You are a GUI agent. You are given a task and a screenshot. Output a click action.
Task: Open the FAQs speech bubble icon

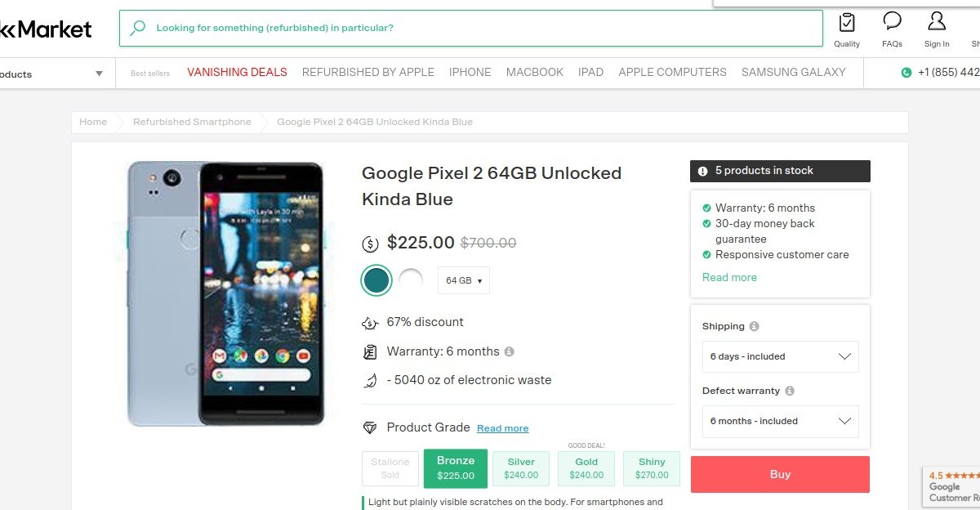tap(892, 21)
